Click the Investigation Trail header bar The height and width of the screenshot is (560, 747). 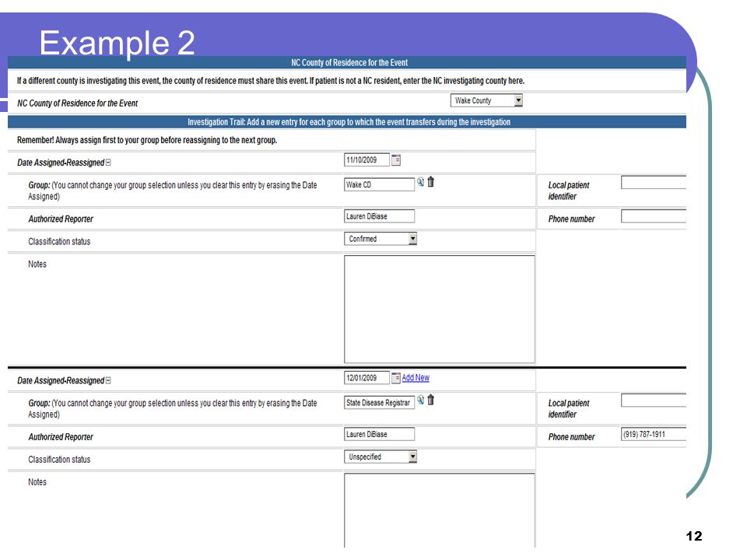coord(347,122)
